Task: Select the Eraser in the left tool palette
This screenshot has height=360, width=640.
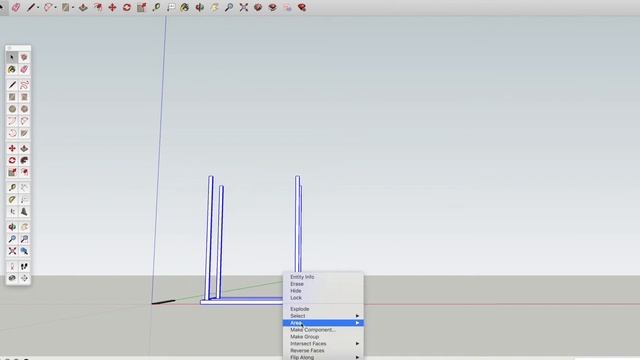Action: (24, 70)
